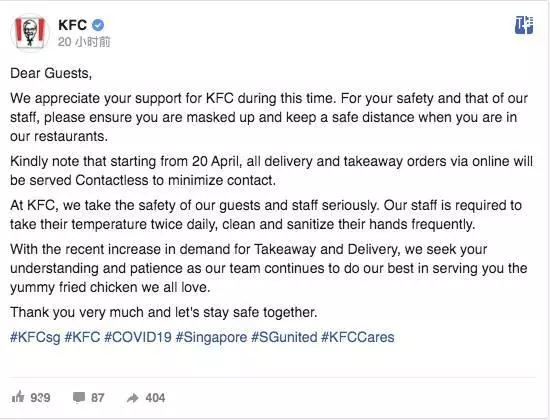Click the KFC Colonel profile picture
550x420 pixels.
coord(30,32)
